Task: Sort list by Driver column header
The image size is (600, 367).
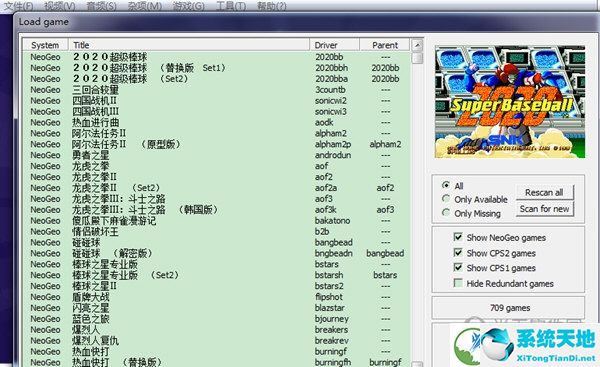Action: [x=334, y=45]
